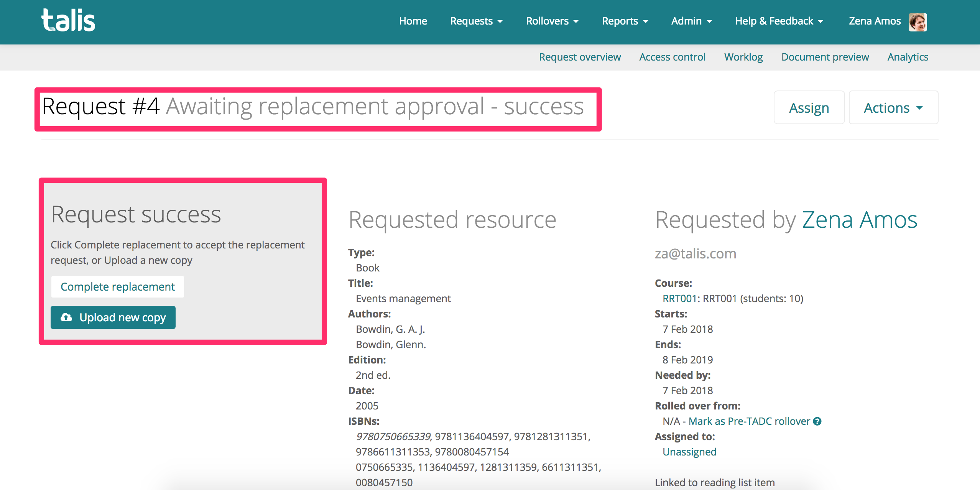Click the author Bowdin, G. A. J.
The height and width of the screenshot is (490, 980).
390,329
